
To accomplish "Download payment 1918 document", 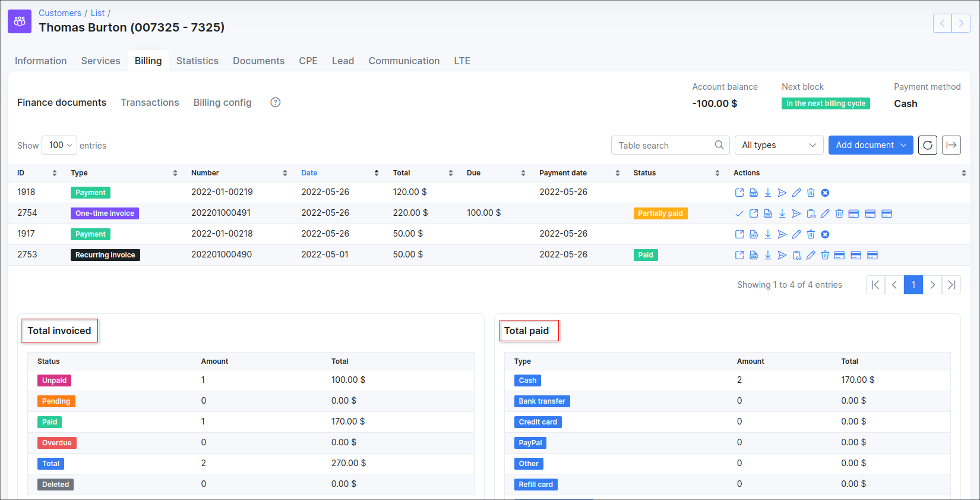I will 768,193.
